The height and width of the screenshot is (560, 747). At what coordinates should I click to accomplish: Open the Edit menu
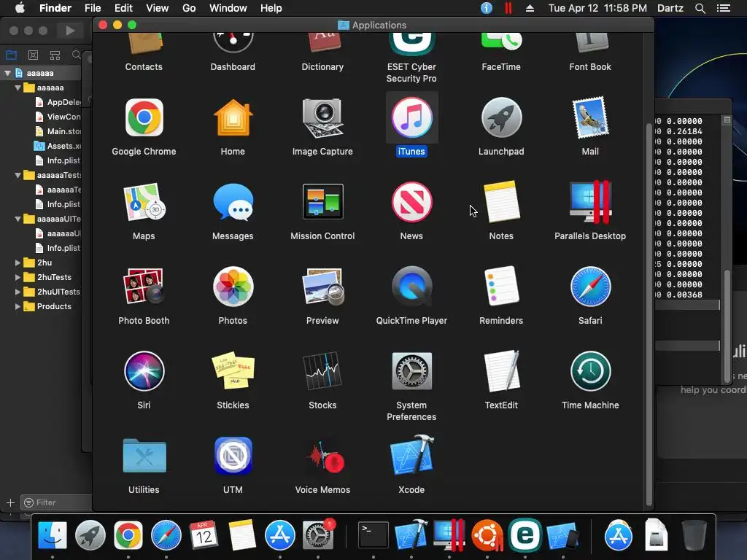coord(123,8)
